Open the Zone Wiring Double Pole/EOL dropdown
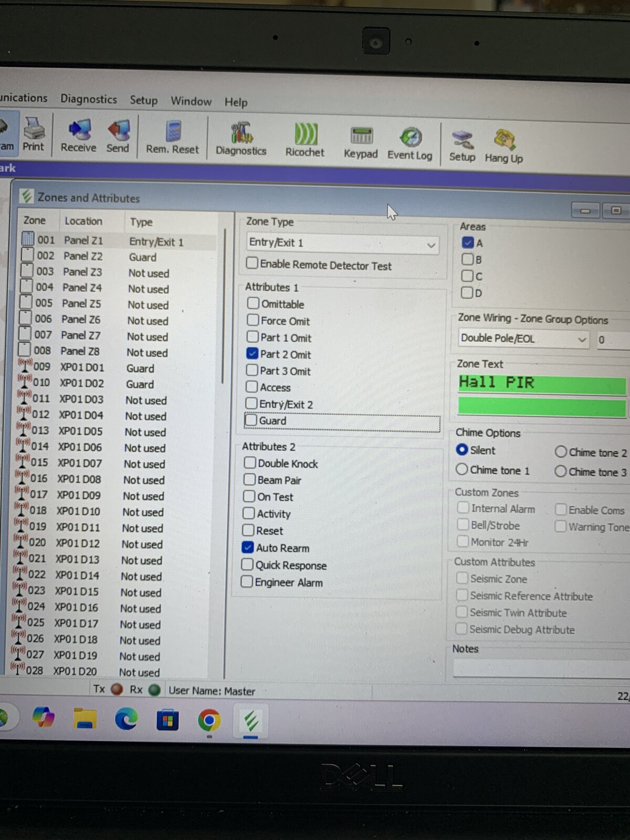Image resolution: width=630 pixels, height=840 pixels. coord(581,340)
